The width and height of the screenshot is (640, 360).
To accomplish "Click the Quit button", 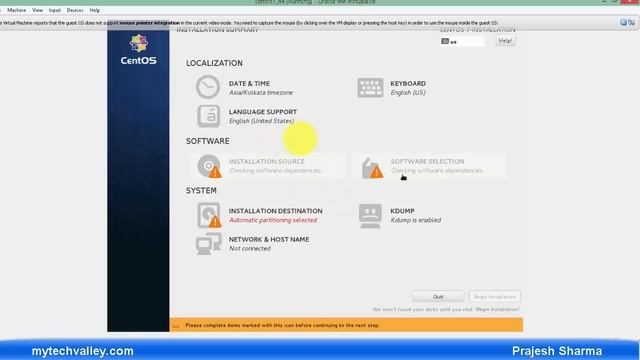I will pos(438,297).
